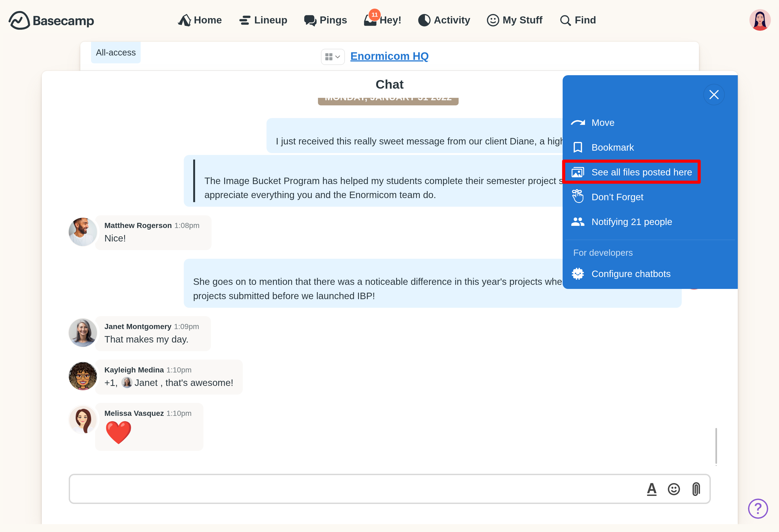Screen dimensions: 779x532
Task: Click the All-access label
Action: (115, 52)
